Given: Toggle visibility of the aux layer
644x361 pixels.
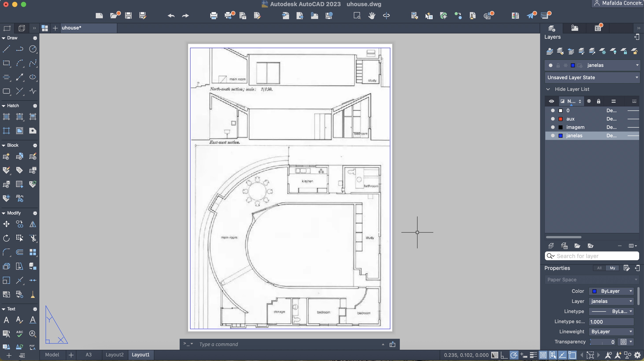Looking at the screenshot, I should click(553, 119).
